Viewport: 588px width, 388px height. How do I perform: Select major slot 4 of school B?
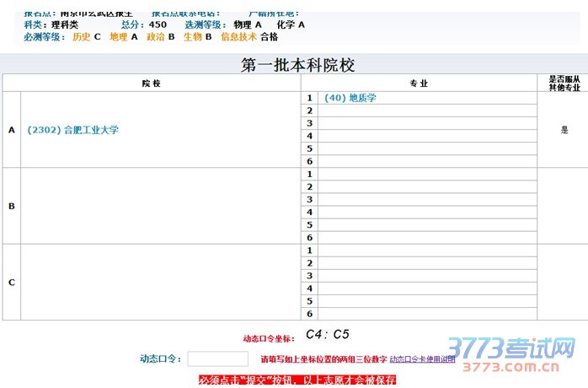pos(427,212)
